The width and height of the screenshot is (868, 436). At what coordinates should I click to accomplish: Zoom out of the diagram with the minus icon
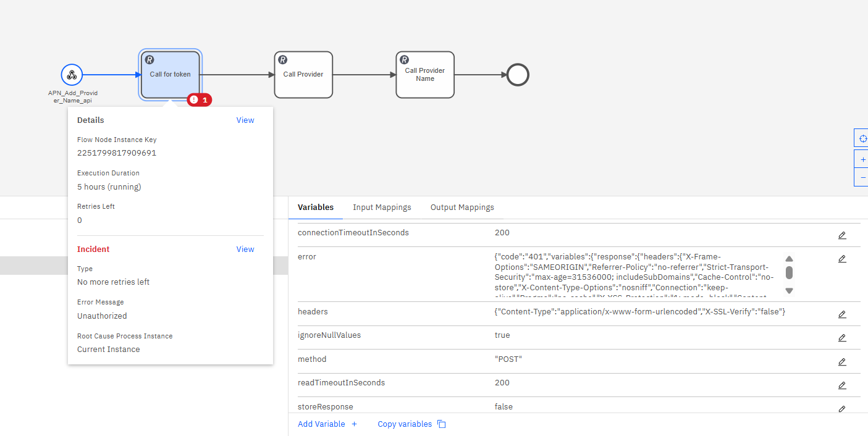(862, 177)
